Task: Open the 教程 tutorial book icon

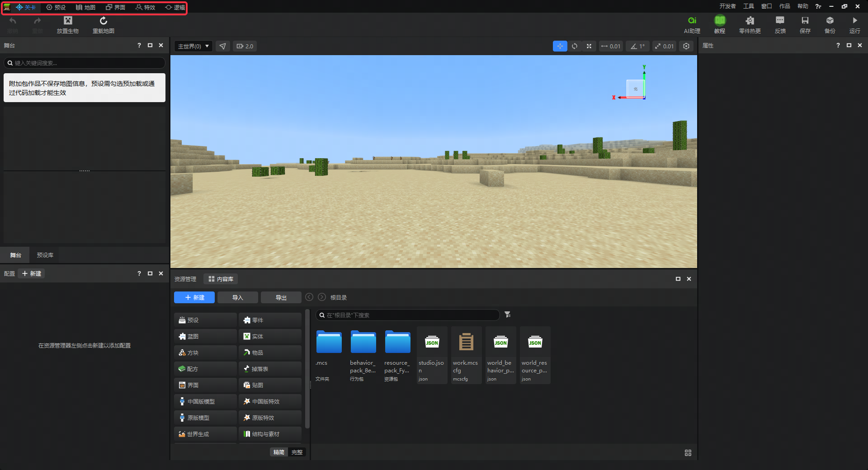Action: pyautogui.click(x=720, y=25)
